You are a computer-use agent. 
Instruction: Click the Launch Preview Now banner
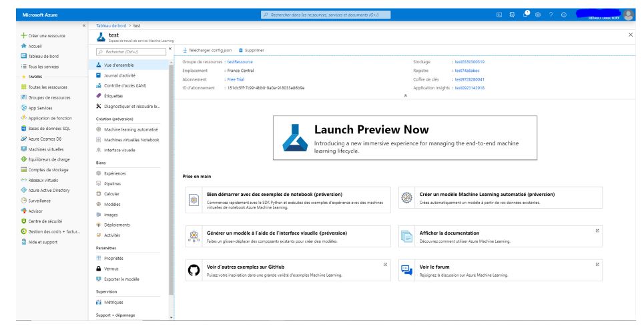point(405,137)
